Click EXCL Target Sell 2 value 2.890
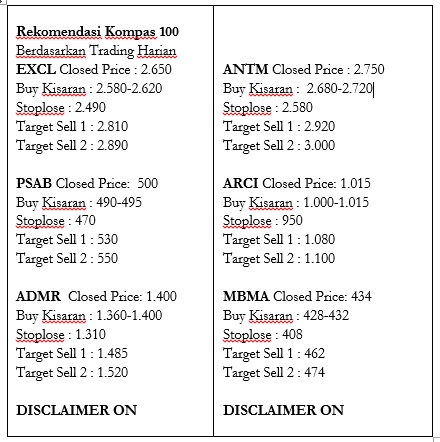This screenshot has height=442, width=440. pyautogui.click(x=113, y=146)
